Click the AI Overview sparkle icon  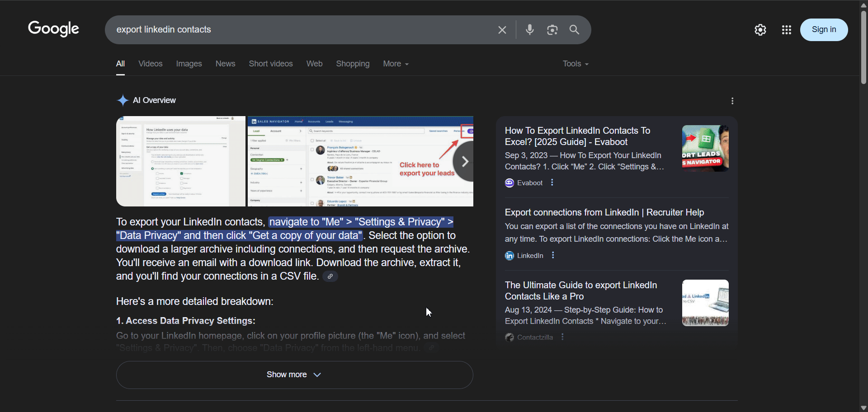(122, 100)
